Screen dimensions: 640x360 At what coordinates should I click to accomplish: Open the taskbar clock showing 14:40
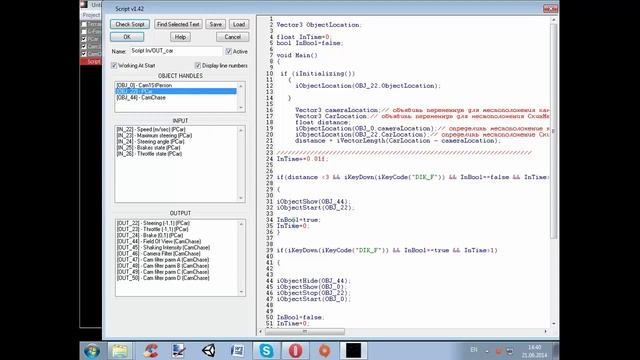pyautogui.click(x=534, y=351)
